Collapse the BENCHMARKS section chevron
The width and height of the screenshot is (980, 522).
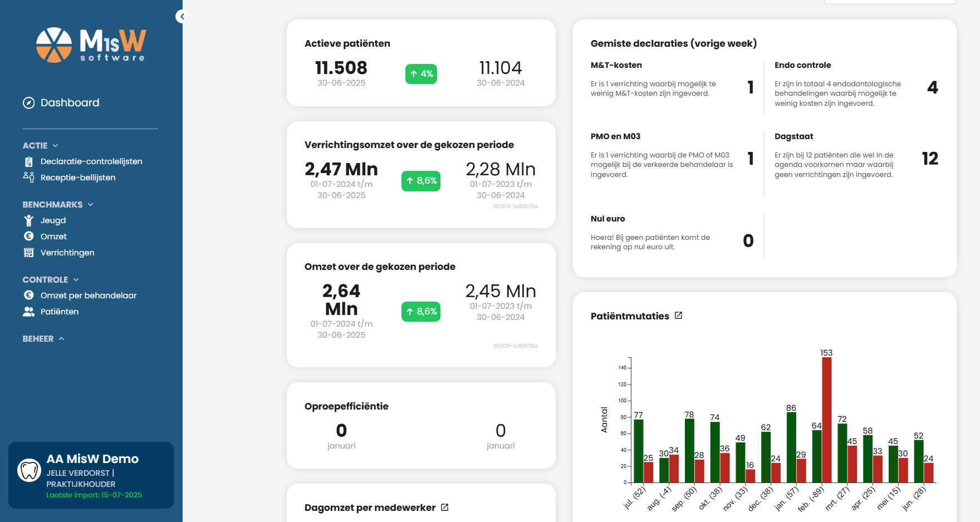(x=90, y=205)
